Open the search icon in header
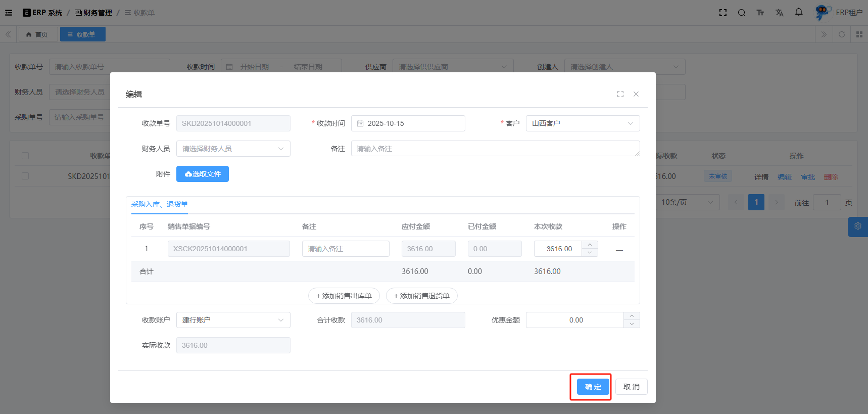Viewport: 868px width, 414px height. pos(741,13)
